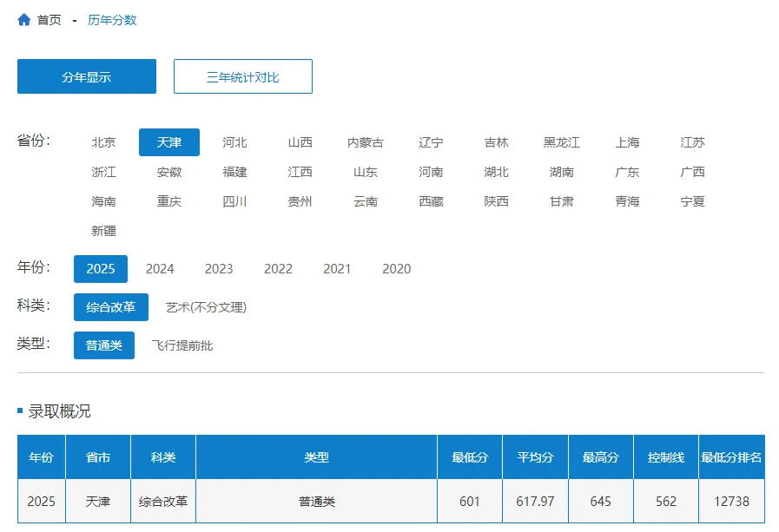Click the 类型 column header
779x532 pixels.
[316, 457]
